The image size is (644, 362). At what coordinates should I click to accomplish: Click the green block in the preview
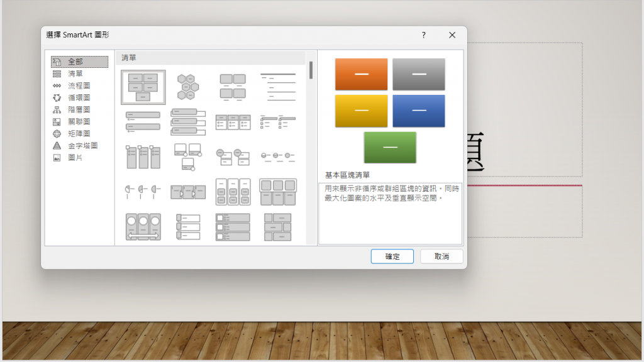pos(390,147)
